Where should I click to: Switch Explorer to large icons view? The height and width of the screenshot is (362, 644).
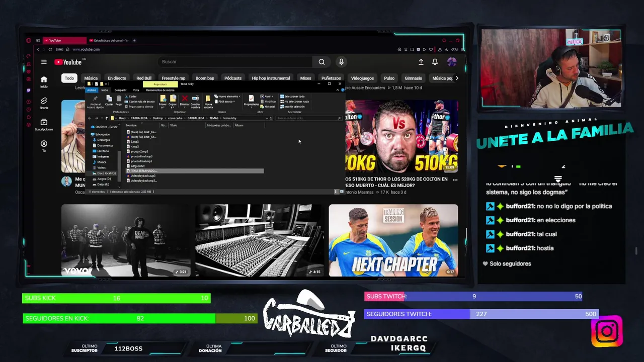[x=342, y=192]
